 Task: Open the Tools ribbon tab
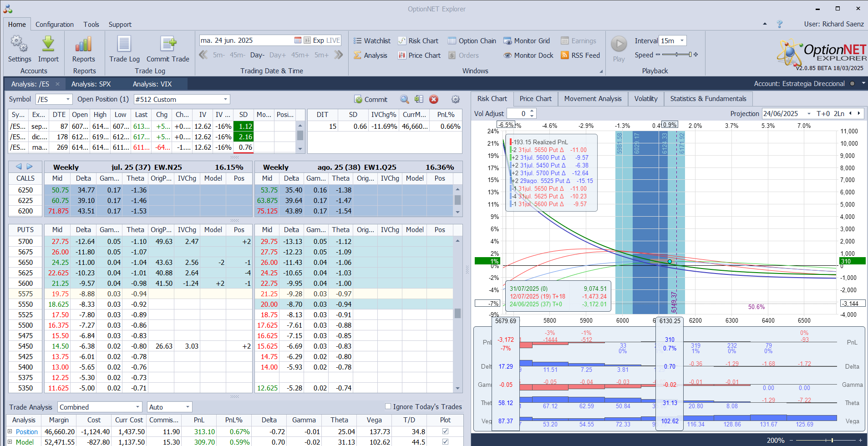[x=91, y=25]
